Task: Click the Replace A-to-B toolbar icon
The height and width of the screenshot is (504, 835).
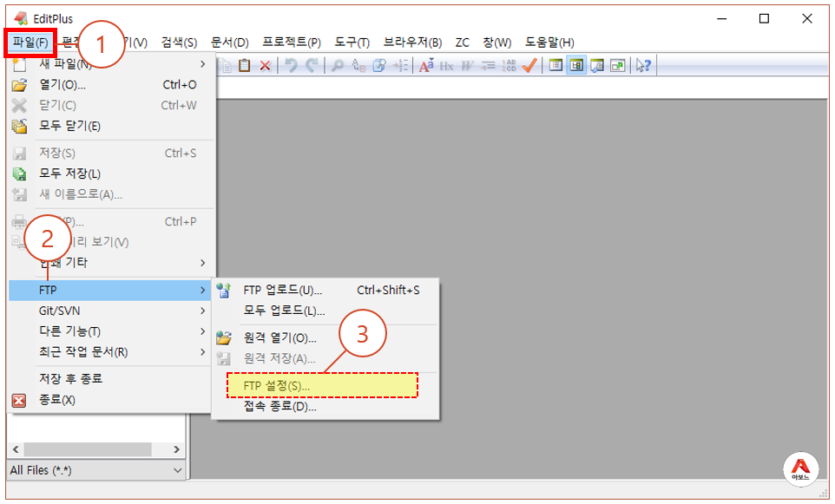Action: [x=358, y=65]
